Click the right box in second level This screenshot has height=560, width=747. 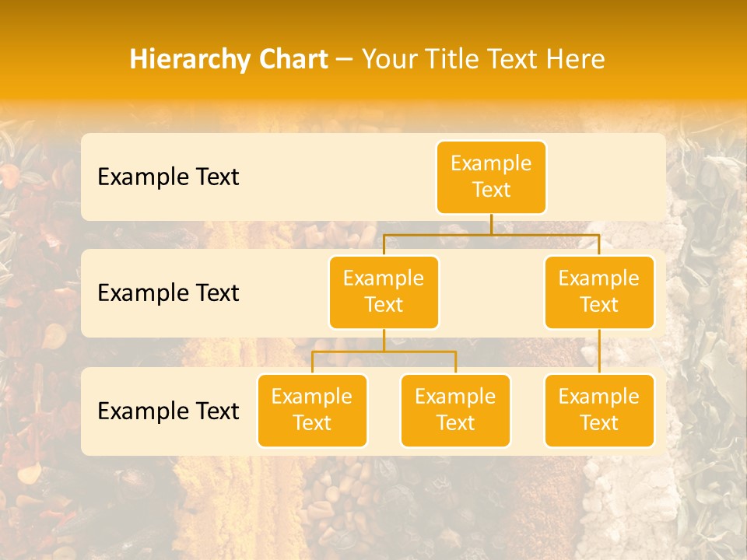click(599, 292)
